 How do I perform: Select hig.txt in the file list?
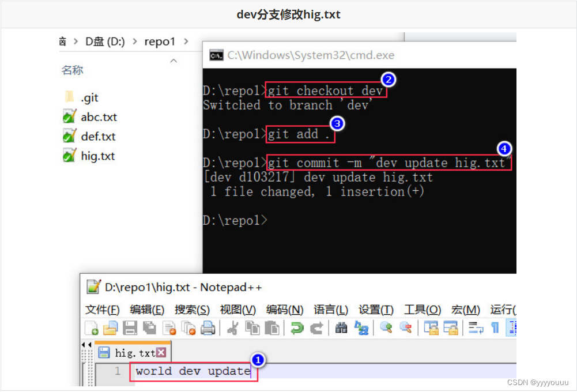pos(96,156)
